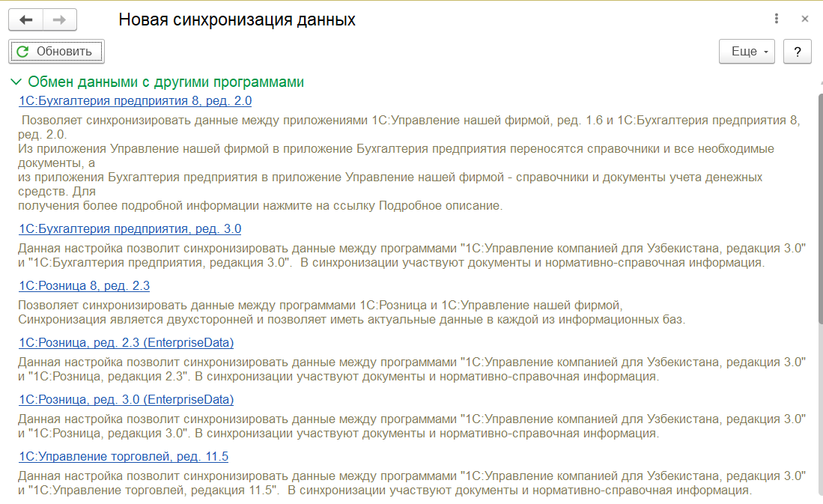Open 1С:Управление торговлей, ред. 11.5 link
Viewport: 823px width, 504px height.
[124, 457]
